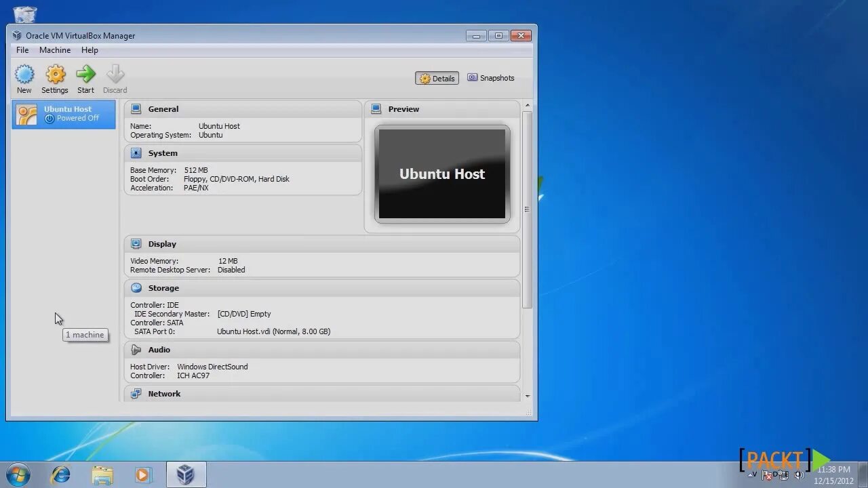Open the Display section heading
This screenshot has height=488, width=868.
(x=162, y=244)
